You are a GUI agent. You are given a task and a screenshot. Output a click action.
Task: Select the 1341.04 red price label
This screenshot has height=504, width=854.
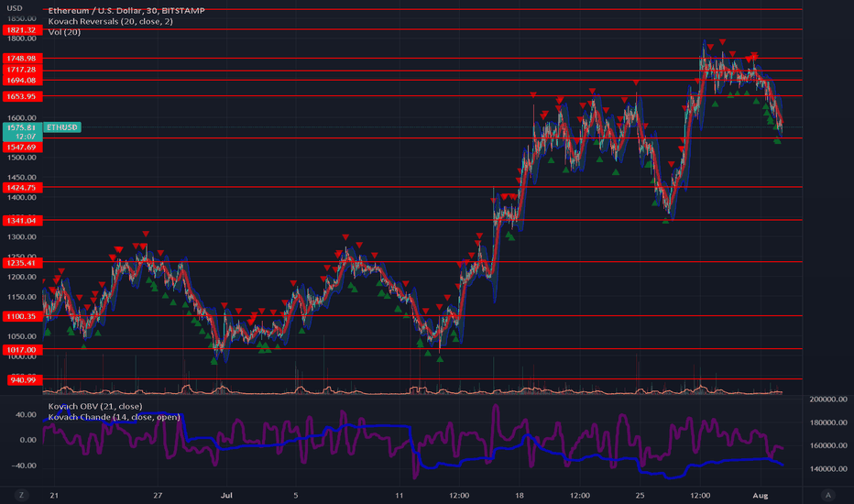point(22,221)
